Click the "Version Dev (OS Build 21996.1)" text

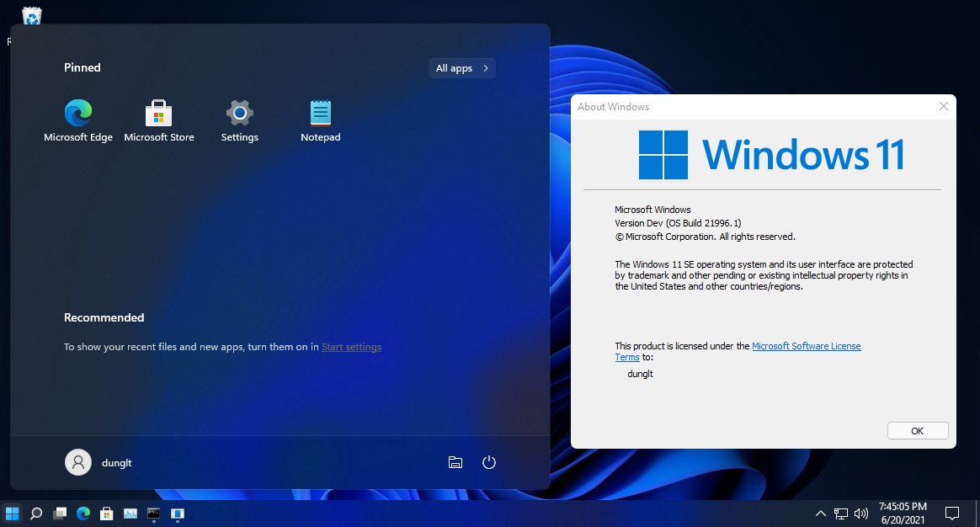[678, 223]
